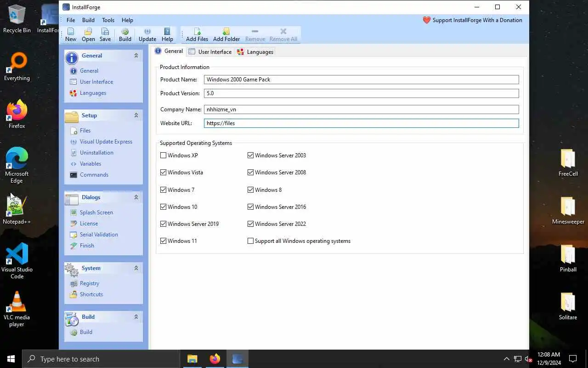Uncheck Windows Server 2019 support
The width and height of the screenshot is (588, 368).
tap(163, 224)
